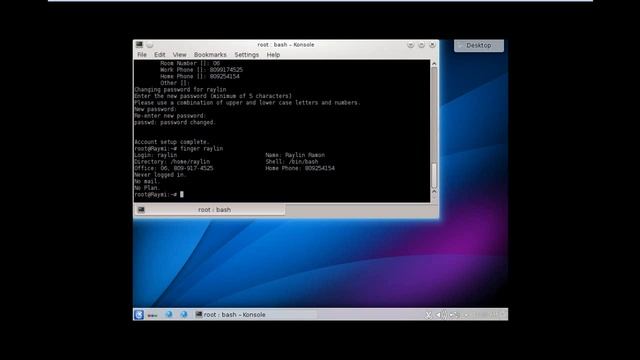Open the Desktop folder view widget

tap(479, 45)
